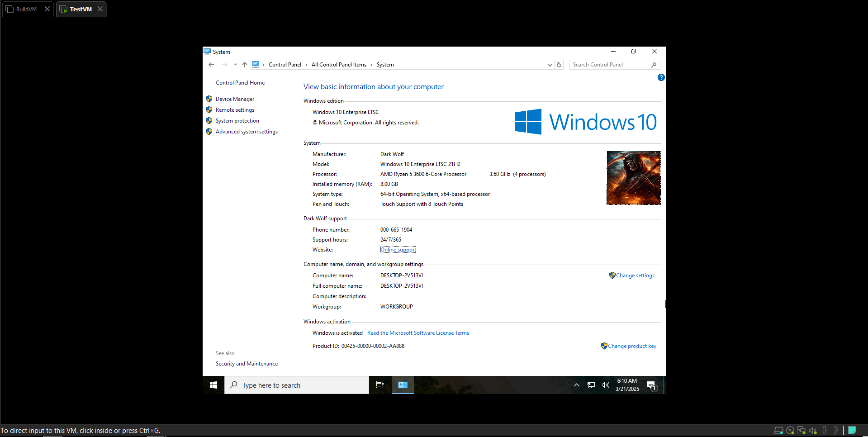Click the Online support website link

point(398,250)
